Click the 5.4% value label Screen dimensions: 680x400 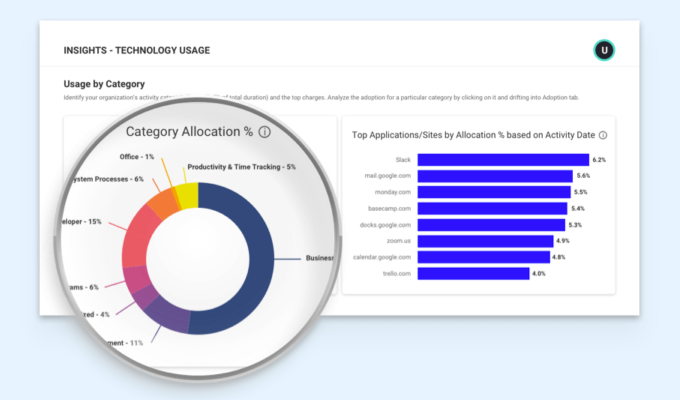click(x=578, y=208)
